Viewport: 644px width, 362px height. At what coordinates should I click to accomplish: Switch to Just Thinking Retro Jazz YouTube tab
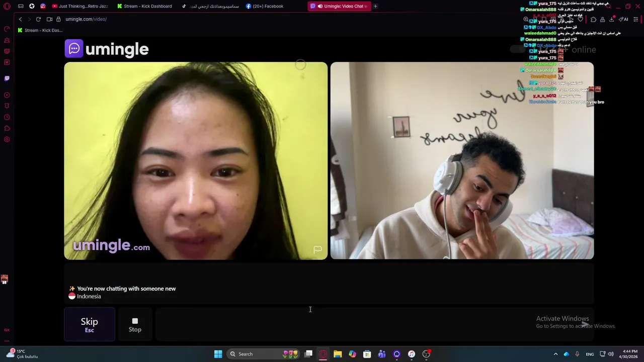point(79,6)
